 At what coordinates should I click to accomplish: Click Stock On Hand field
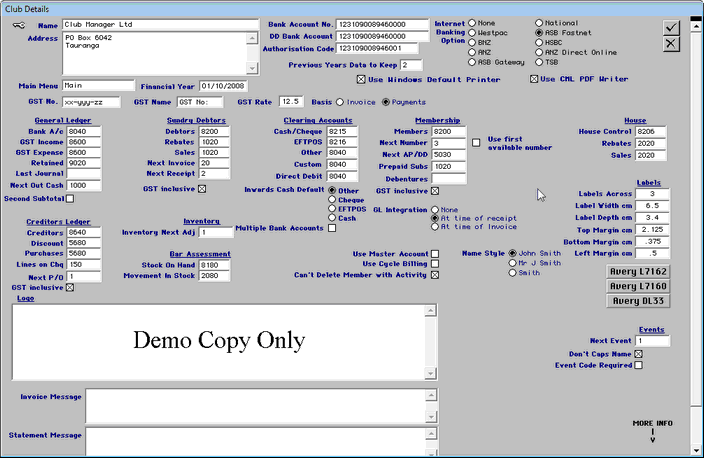214,265
